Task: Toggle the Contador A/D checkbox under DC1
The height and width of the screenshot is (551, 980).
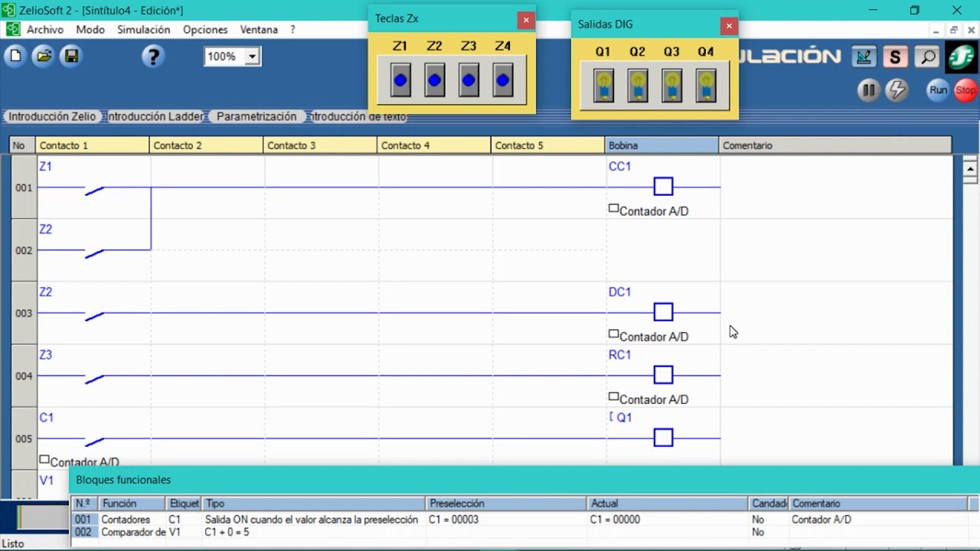Action: pyautogui.click(x=613, y=334)
